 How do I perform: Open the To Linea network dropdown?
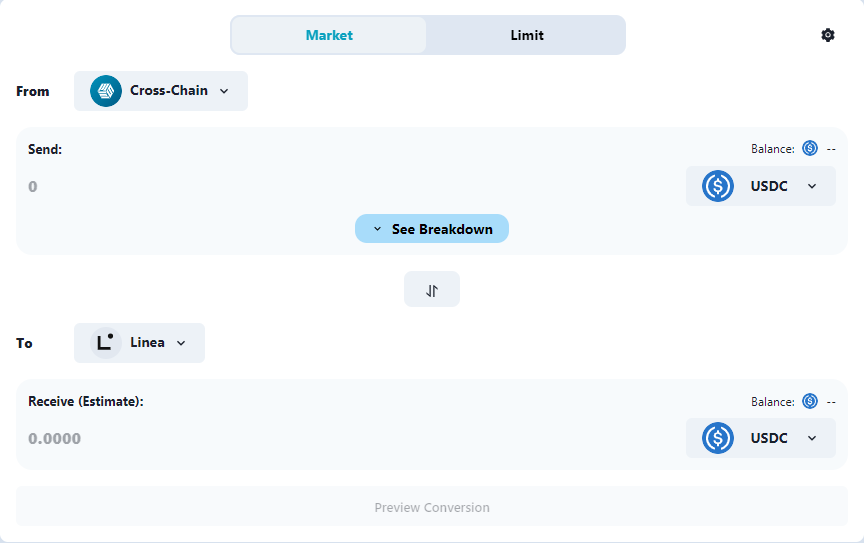point(139,343)
